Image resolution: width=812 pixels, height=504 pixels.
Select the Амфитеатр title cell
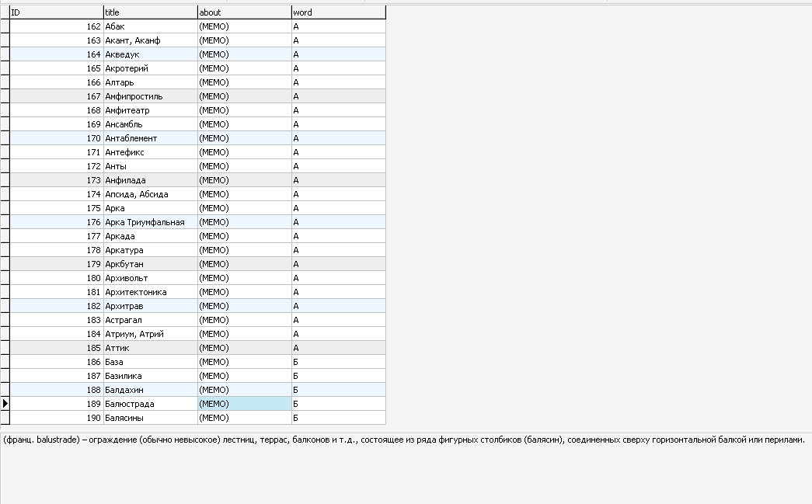click(150, 110)
